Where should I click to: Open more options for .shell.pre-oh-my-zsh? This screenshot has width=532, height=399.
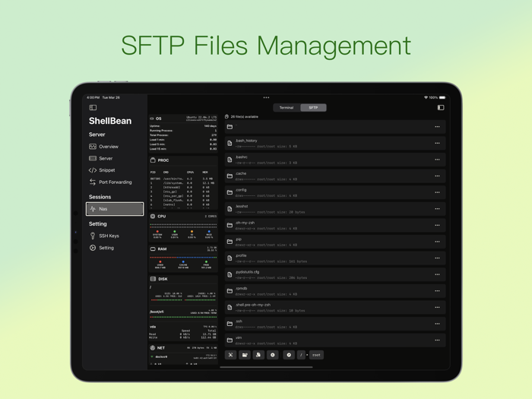[x=437, y=307]
